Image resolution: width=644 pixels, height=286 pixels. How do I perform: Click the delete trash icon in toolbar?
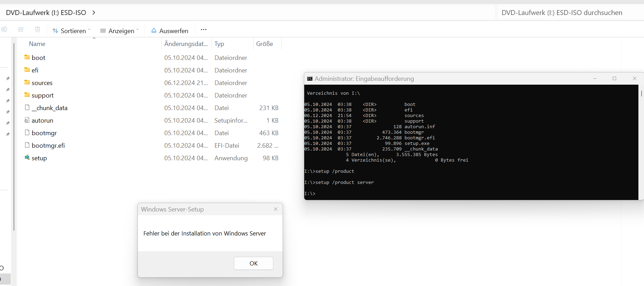pos(38,30)
